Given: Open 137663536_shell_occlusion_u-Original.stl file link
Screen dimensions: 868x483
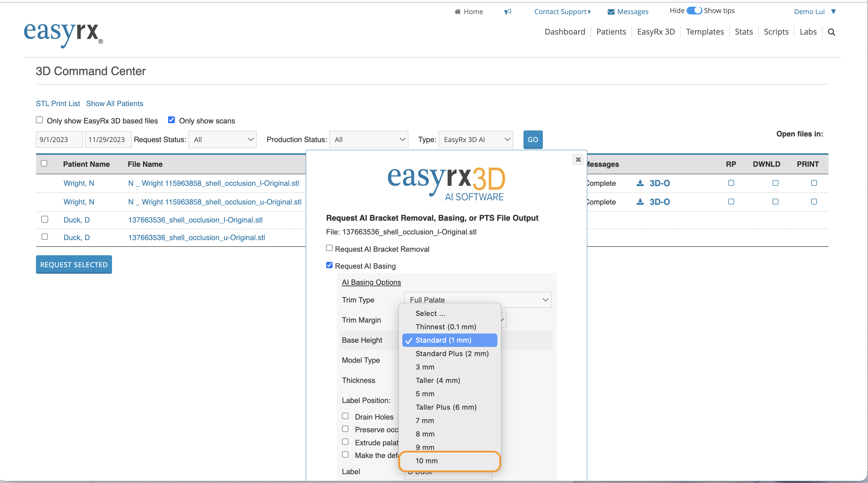Looking at the screenshot, I should [x=197, y=238].
